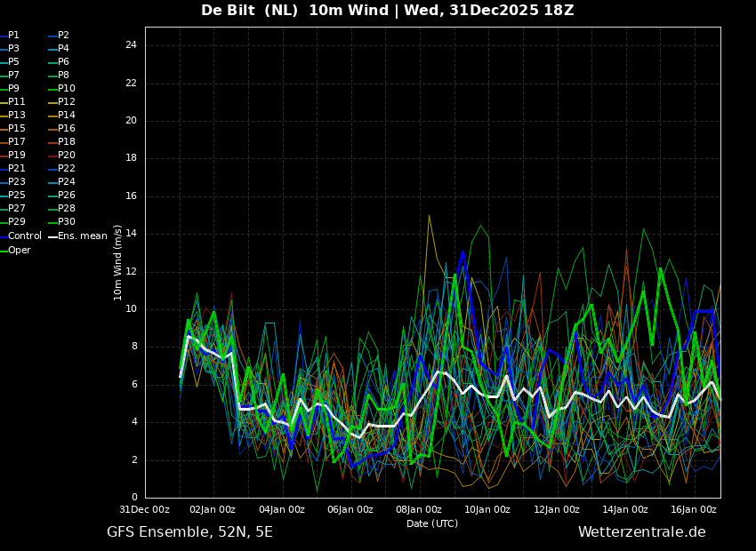
Task: Select the 02Jan 00z date tick
Action: pyautogui.click(x=214, y=509)
